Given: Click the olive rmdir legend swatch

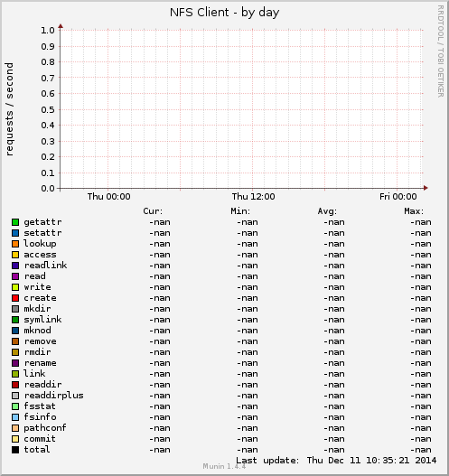Looking at the screenshot, I should click(15, 352).
